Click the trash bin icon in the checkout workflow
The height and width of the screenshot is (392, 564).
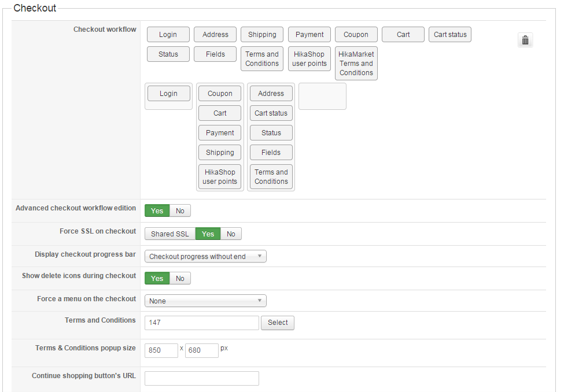click(525, 40)
